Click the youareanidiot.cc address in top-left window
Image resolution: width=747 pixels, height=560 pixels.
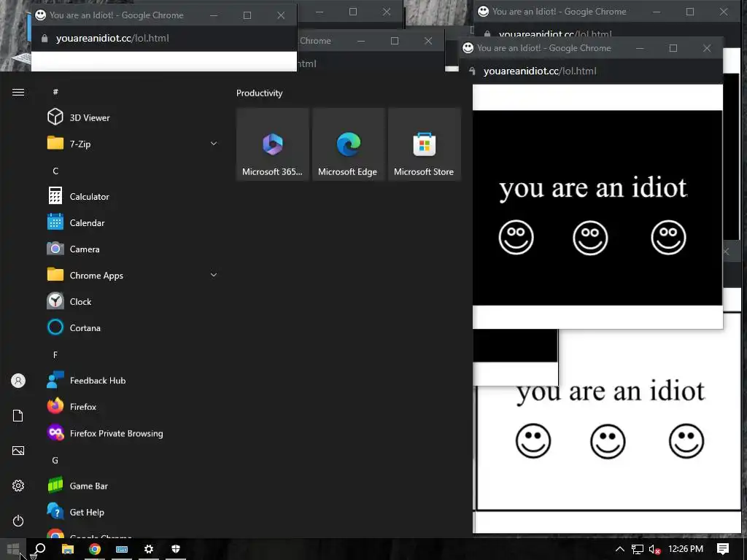click(112, 38)
